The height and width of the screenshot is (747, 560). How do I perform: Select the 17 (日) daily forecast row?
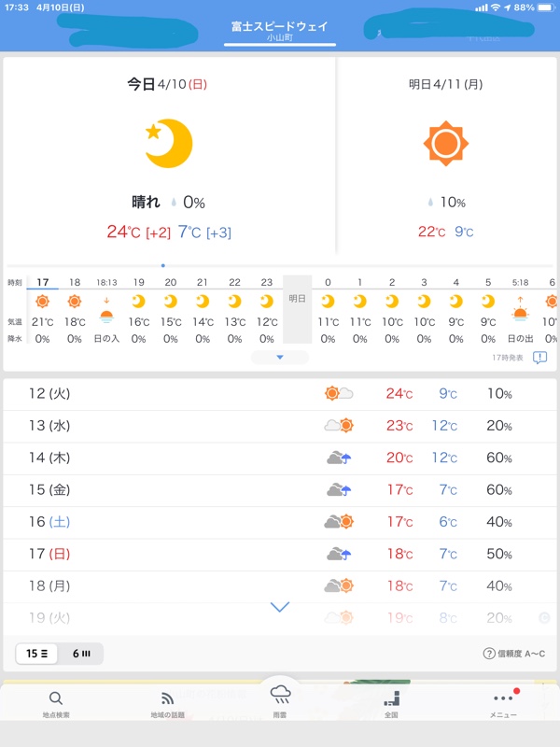coord(280,554)
